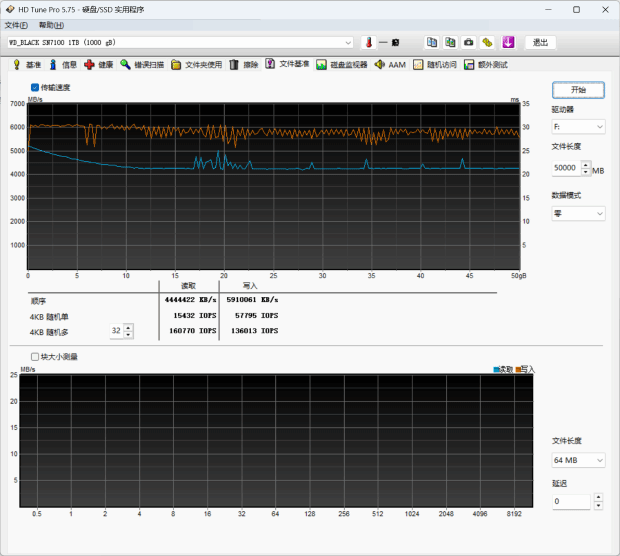Open the 错误扫描 error scan tab
620x556 pixels.
tap(142, 64)
